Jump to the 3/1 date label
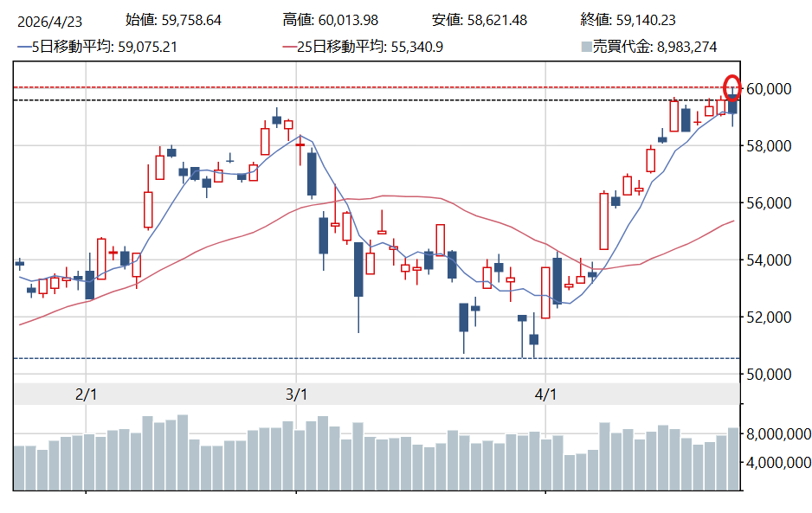Screen dimensions: 812x513 click(x=297, y=394)
